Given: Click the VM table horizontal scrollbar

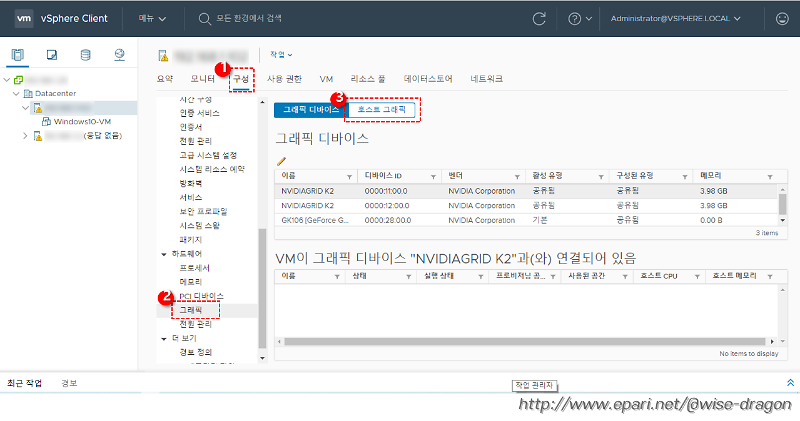Looking at the screenshot, I should coord(524,341).
